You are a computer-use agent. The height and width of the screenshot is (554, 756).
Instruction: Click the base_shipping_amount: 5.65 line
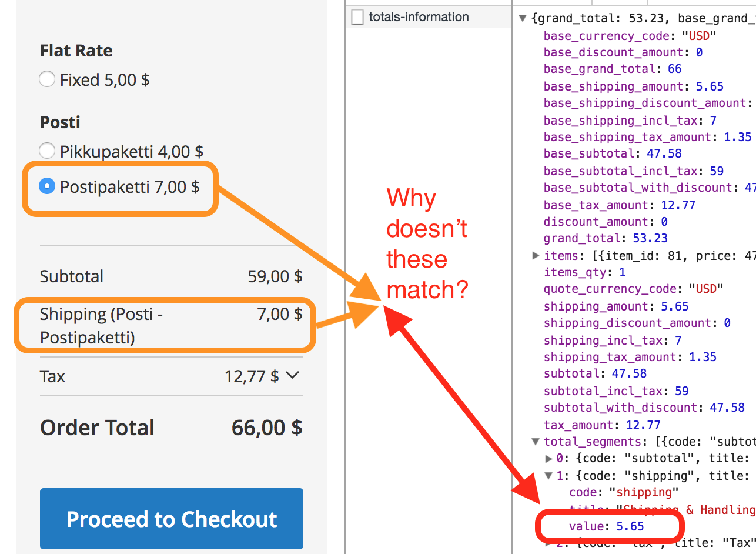click(633, 86)
